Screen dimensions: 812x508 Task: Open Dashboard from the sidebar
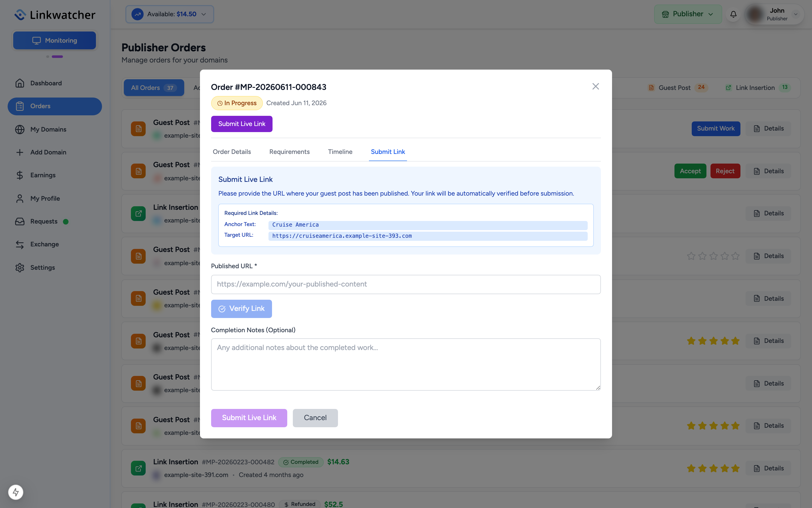(x=55, y=83)
